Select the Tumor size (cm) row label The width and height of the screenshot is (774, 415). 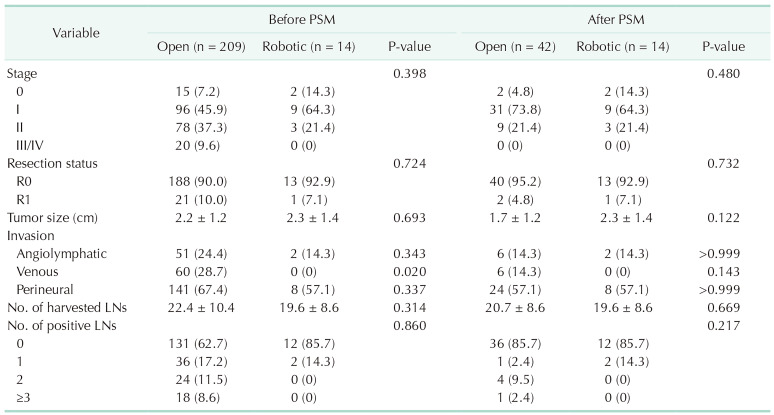pyautogui.click(x=52, y=219)
